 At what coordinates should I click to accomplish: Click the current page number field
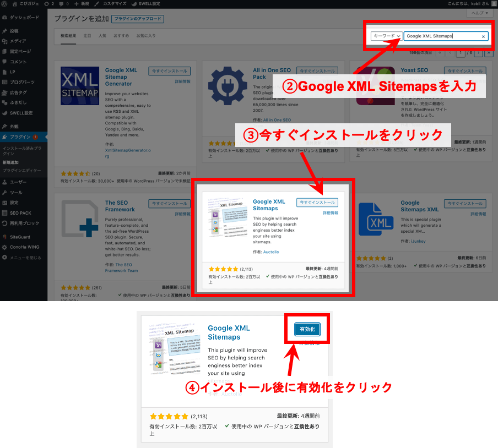tap(461, 53)
